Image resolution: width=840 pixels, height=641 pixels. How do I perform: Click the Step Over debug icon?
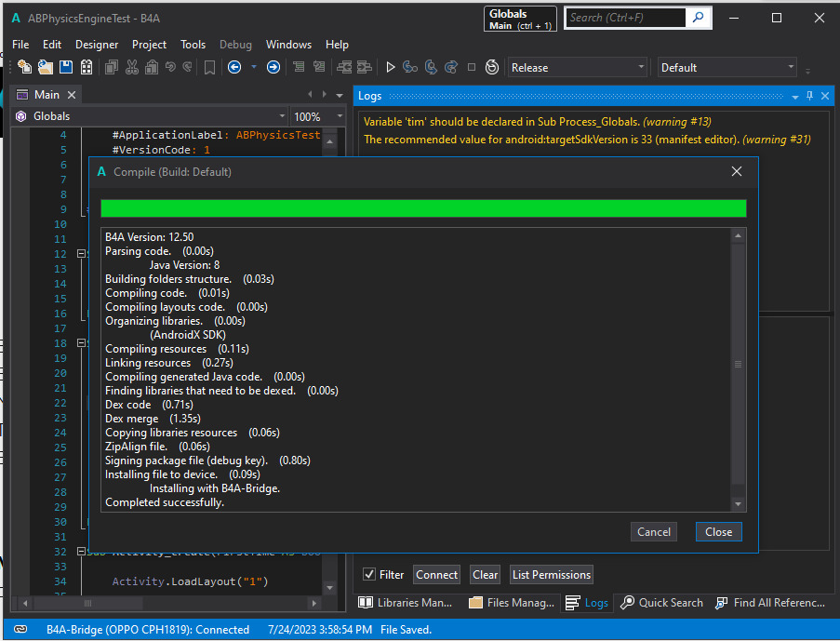coord(431,67)
